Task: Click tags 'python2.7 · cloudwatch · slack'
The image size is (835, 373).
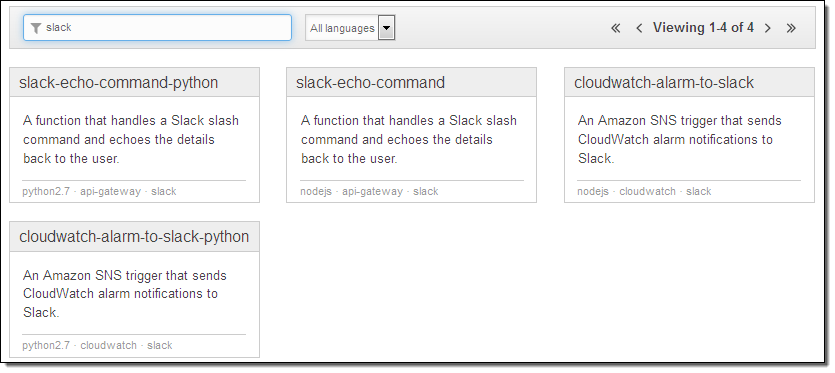Action: [x=97, y=345]
